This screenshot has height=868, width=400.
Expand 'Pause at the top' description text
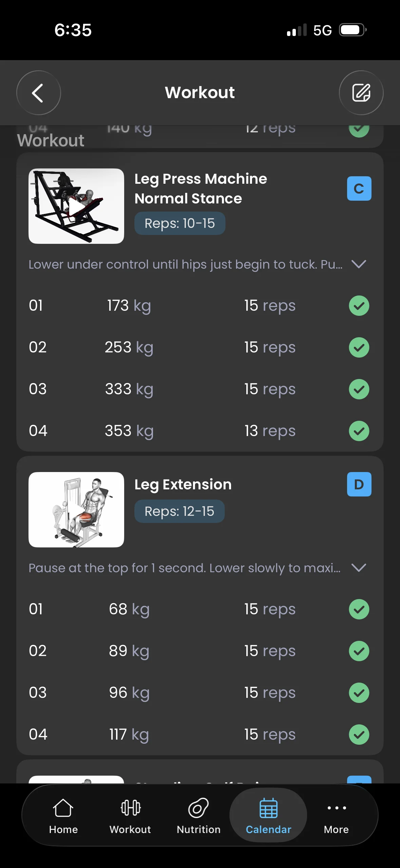click(185, 568)
